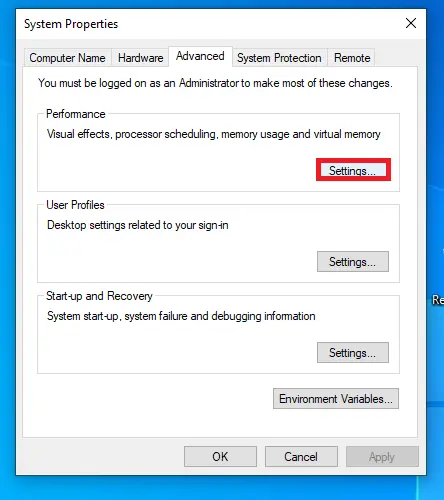
Task: Open the Hardware tab
Action: 140,58
